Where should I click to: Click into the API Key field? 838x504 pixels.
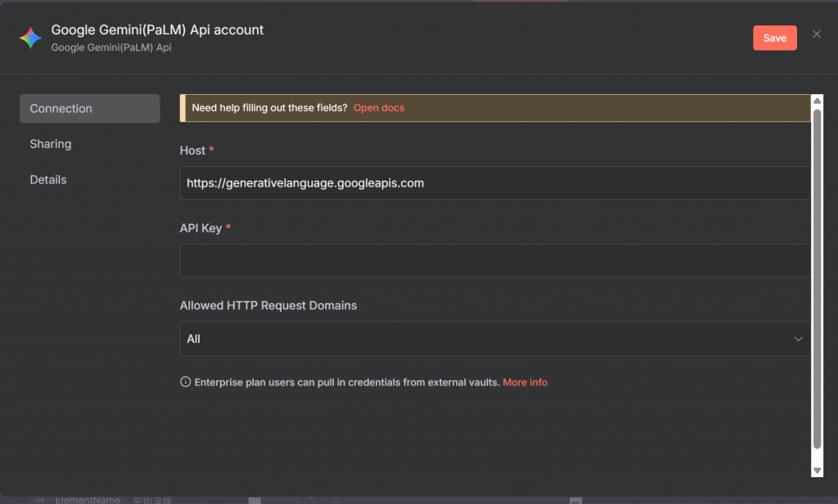[494, 261]
